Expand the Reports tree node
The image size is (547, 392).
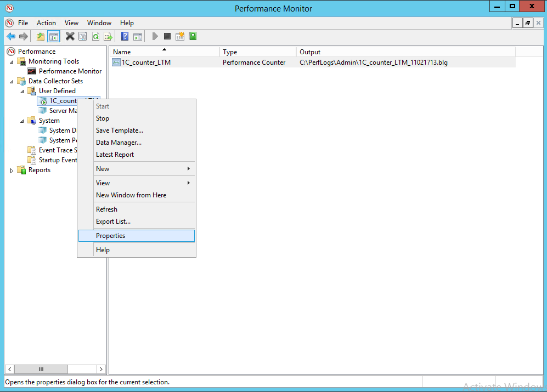tap(12, 171)
